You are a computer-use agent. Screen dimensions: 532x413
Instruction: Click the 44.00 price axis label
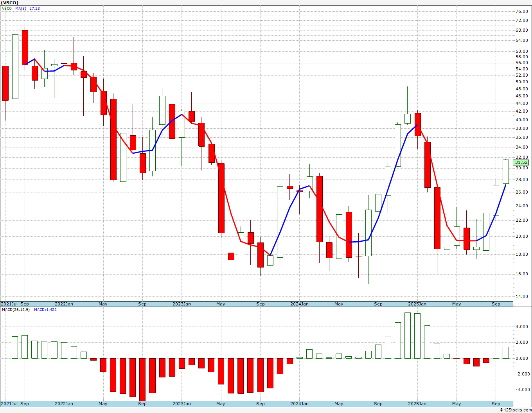(x=521, y=103)
